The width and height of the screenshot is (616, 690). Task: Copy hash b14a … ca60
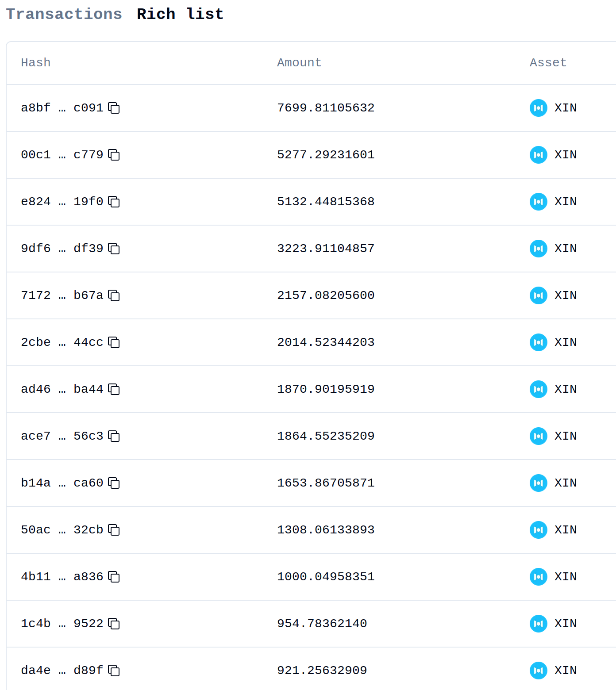point(114,483)
